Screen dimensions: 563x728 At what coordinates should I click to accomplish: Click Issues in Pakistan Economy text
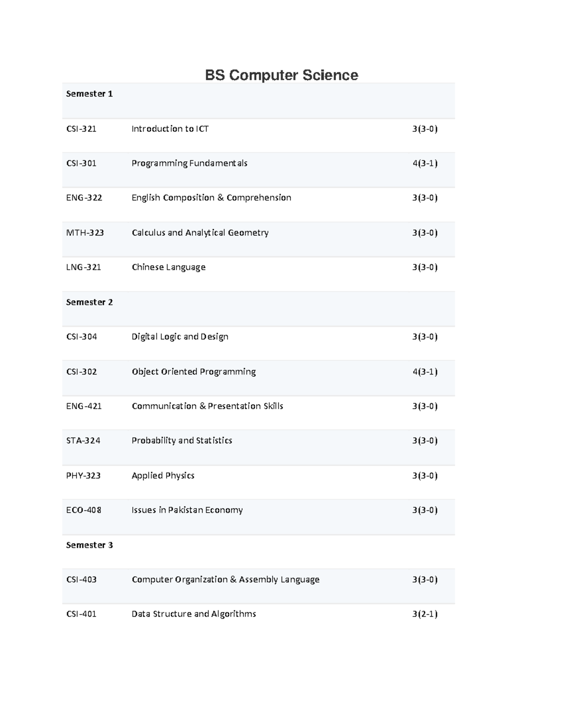pyautogui.click(x=187, y=510)
